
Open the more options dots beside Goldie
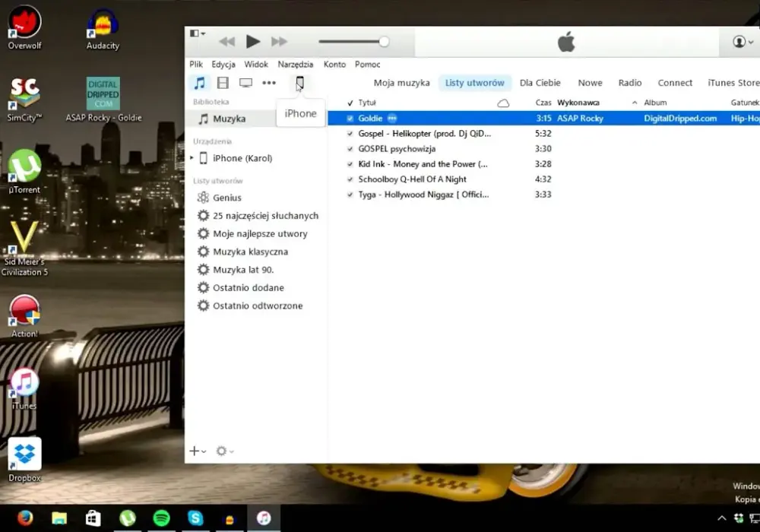[392, 119]
